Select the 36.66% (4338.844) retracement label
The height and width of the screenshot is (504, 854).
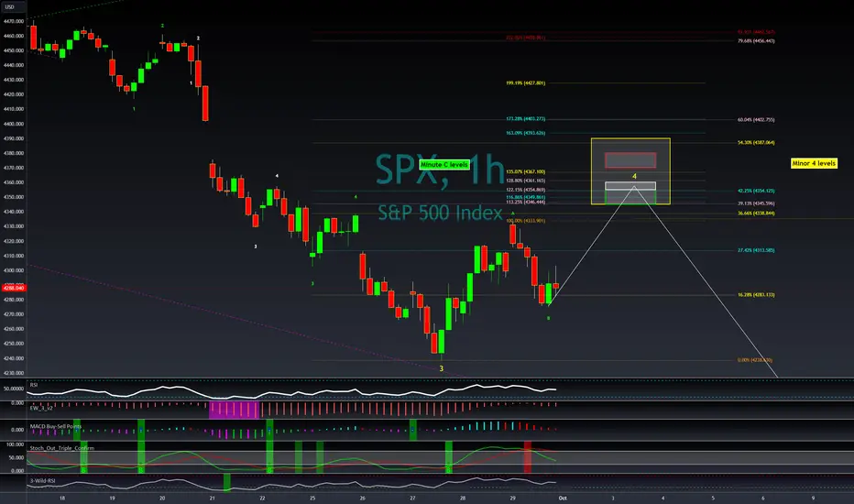(756, 213)
